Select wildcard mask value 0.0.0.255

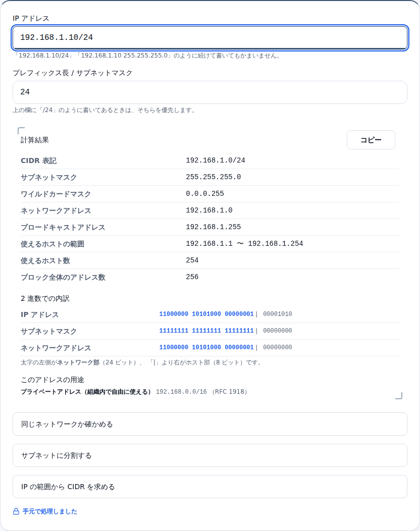tap(205, 193)
